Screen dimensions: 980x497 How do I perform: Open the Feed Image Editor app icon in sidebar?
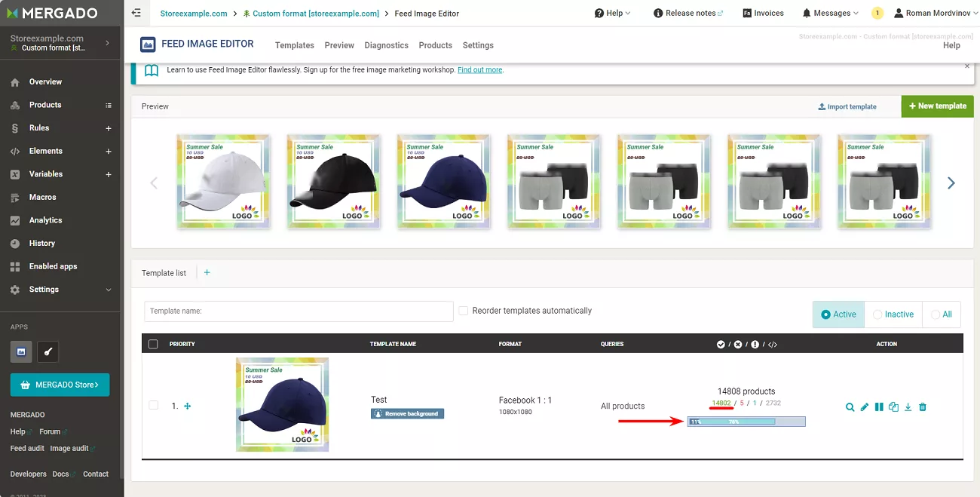click(21, 351)
